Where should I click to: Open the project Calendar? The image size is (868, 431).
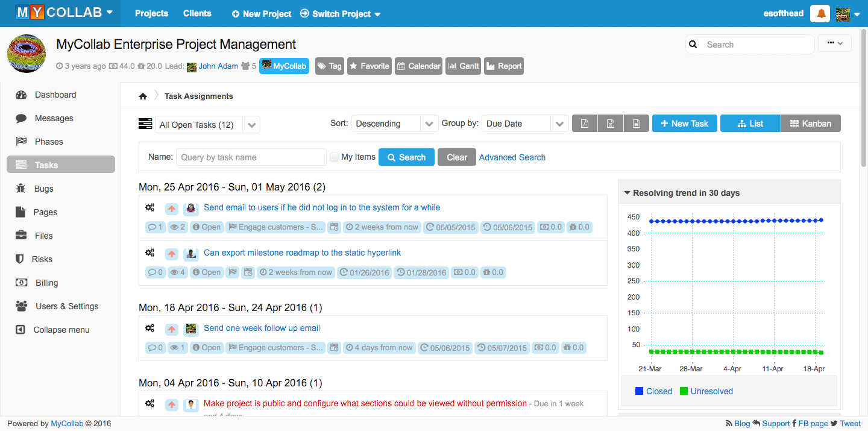click(419, 66)
